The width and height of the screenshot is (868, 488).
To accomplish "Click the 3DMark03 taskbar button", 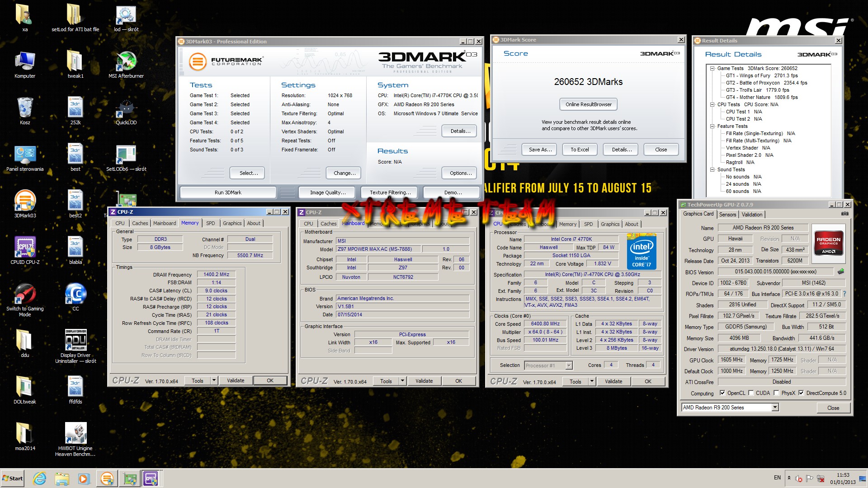I will point(107,479).
